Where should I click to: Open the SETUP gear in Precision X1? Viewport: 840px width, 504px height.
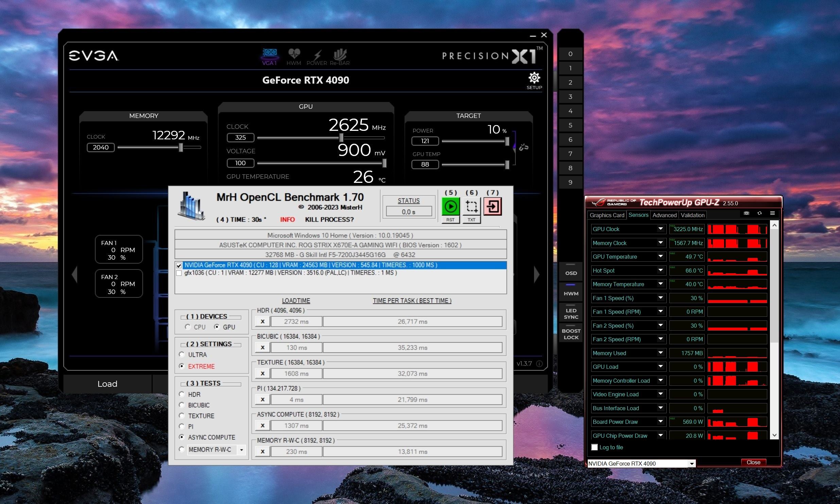pos(534,81)
